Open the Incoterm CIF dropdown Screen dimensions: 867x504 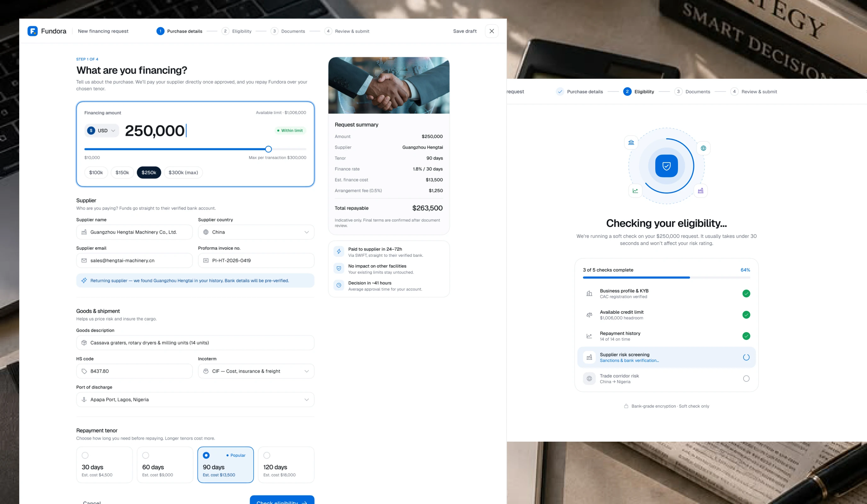(256, 371)
